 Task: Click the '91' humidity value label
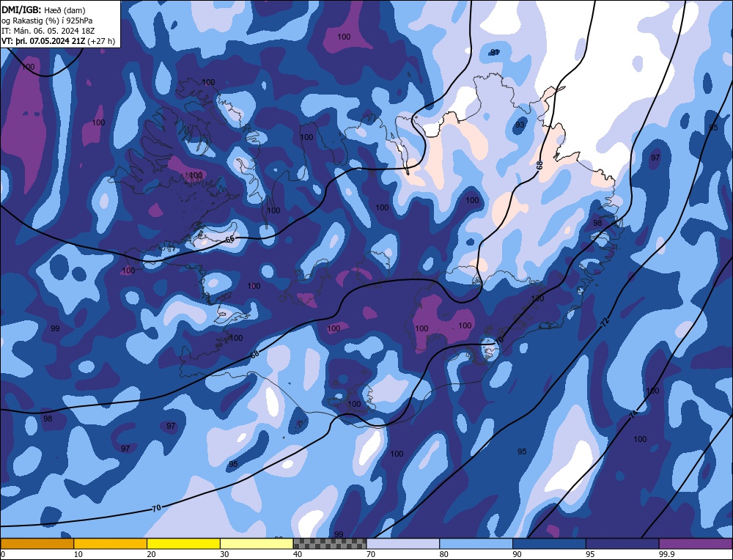point(495,52)
